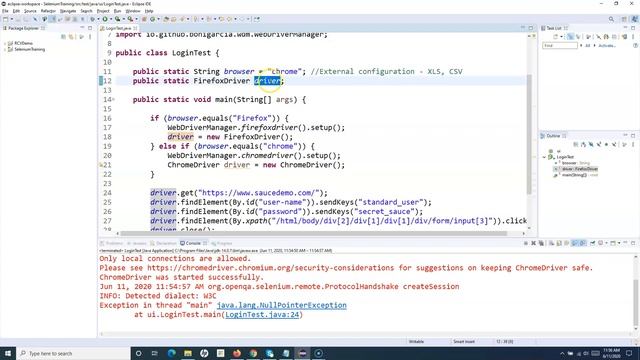Open New Task dropdown arrow in Task List
This screenshot has width=640, height=360.
click(561, 37)
